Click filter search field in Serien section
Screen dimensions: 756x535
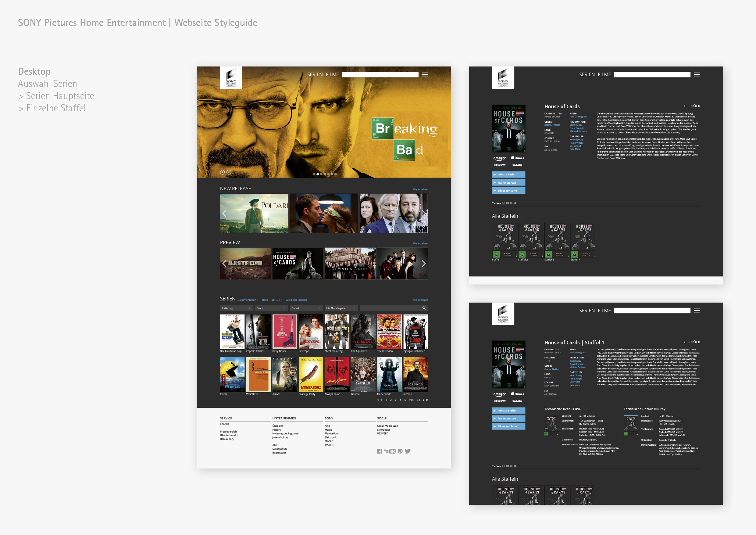[394, 308]
